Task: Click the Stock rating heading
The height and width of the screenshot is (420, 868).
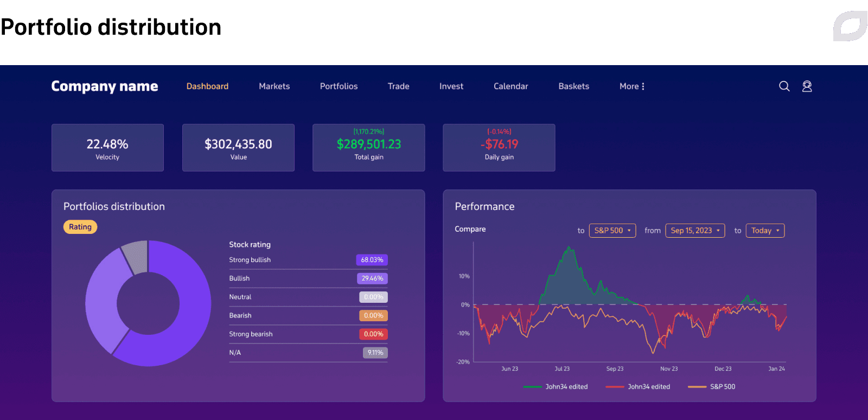Action: coord(250,245)
